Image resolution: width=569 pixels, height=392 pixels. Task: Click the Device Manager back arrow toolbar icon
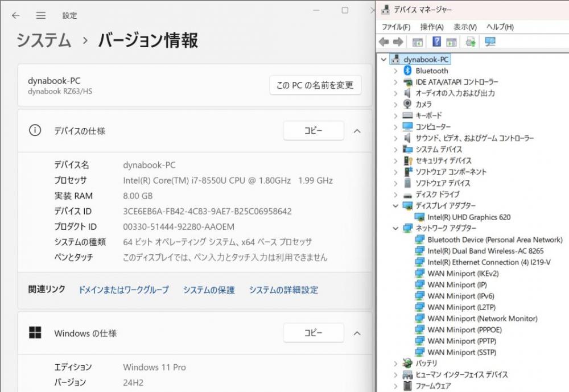tap(384, 42)
